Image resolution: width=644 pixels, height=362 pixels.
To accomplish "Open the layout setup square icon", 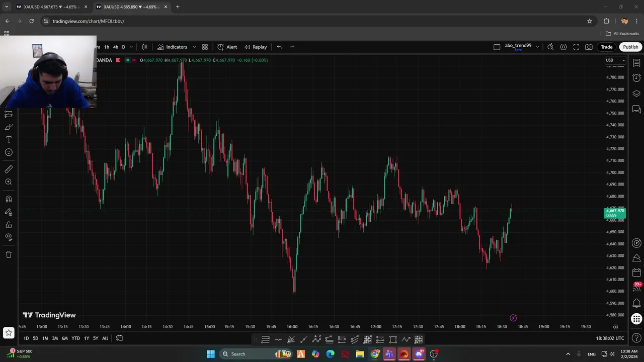I will [497, 47].
